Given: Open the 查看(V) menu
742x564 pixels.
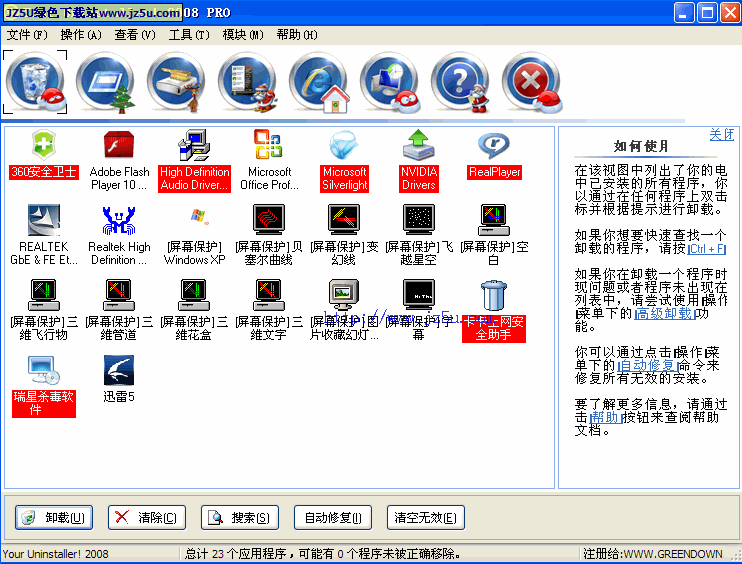Looking at the screenshot, I should click(x=135, y=35).
